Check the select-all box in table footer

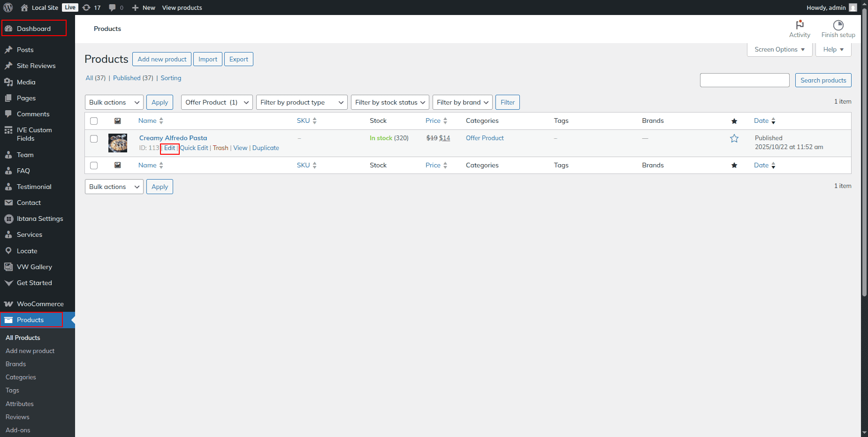(94, 166)
